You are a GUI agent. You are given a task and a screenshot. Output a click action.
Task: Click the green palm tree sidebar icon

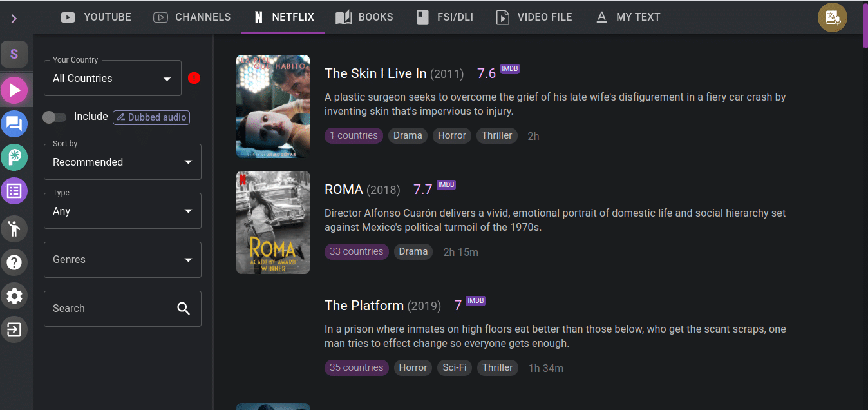click(14, 157)
